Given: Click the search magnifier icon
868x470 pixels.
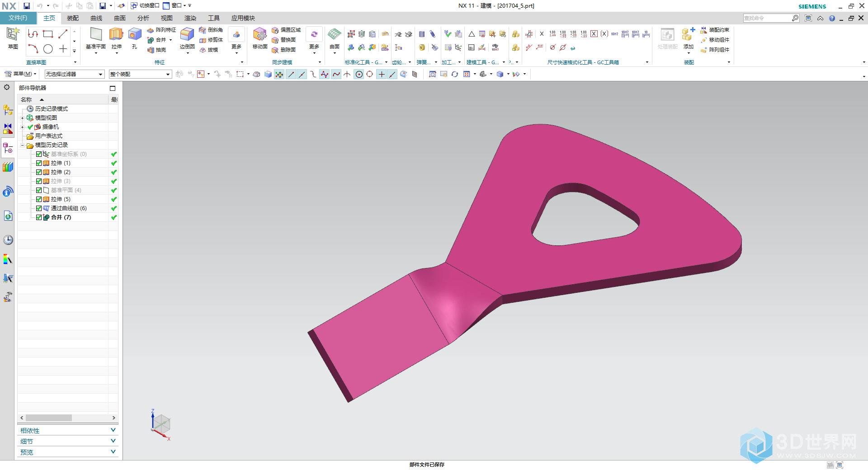Looking at the screenshot, I should tap(795, 18).
